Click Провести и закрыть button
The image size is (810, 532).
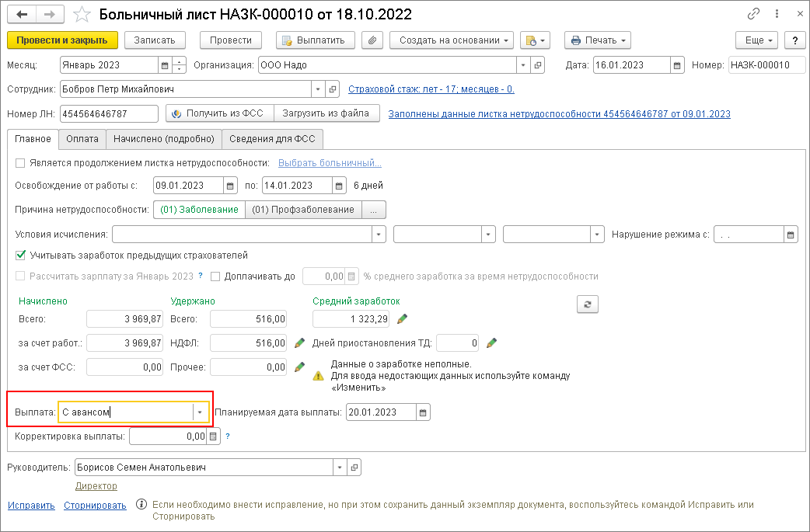[x=62, y=40]
